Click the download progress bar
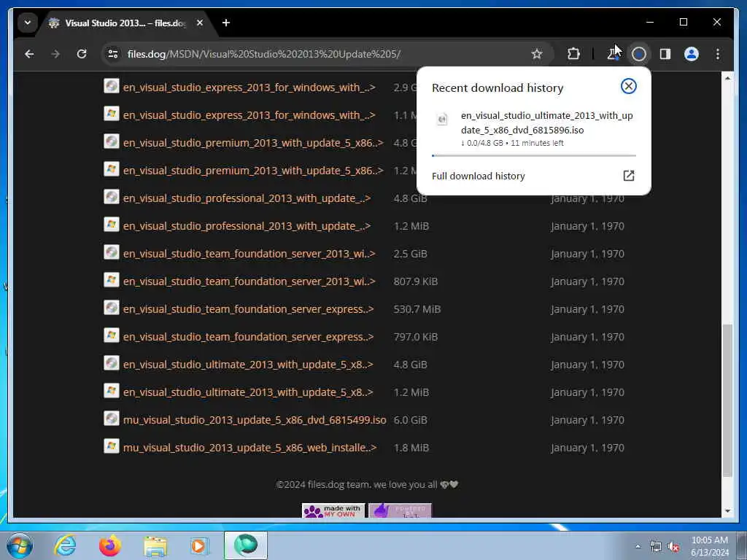 click(x=533, y=155)
